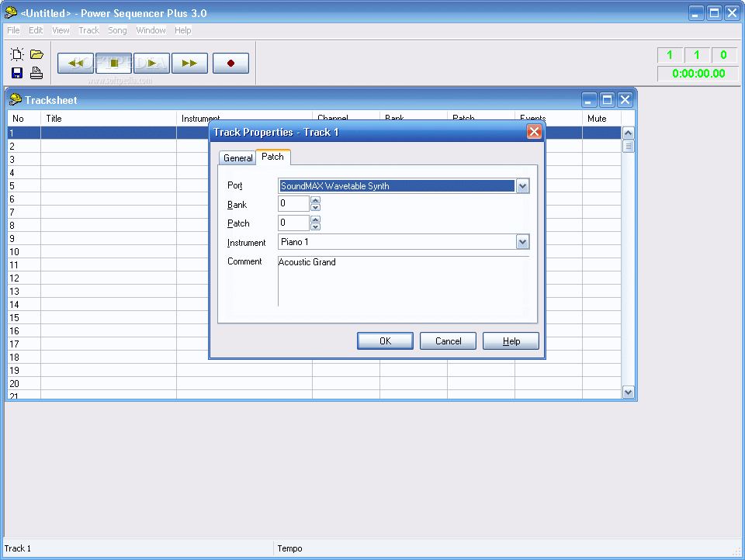Select track row 2 in the Tracksheet

point(314,147)
